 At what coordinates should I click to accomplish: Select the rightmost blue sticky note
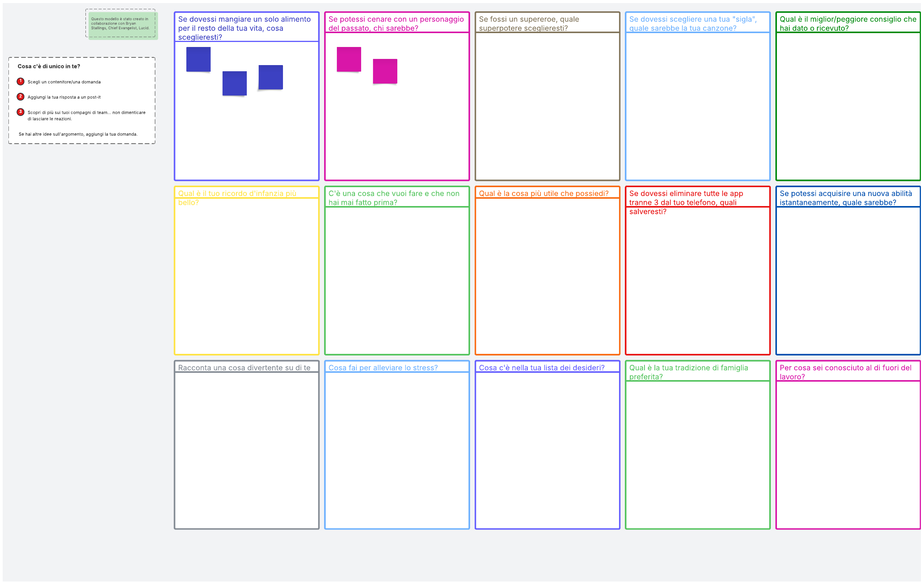(271, 77)
